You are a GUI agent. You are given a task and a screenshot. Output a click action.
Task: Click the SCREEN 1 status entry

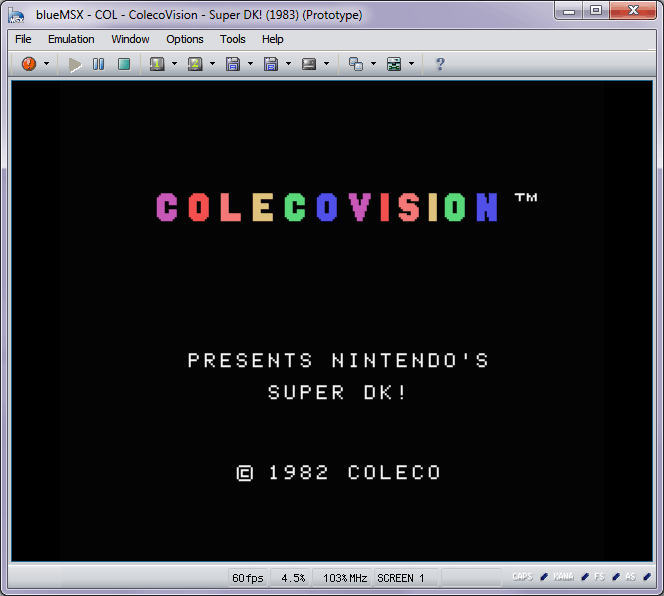pyautogui.click(x=405, y=578)
